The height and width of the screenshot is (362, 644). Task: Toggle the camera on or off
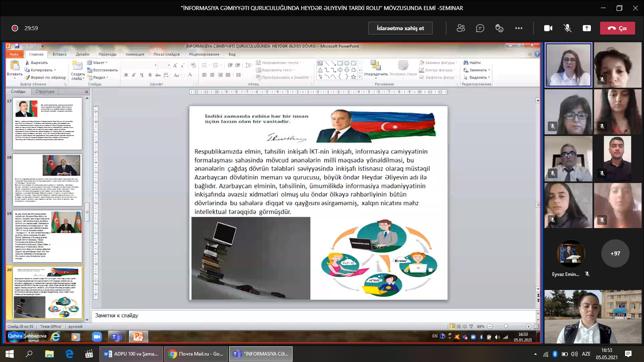[x=548, y=28]
